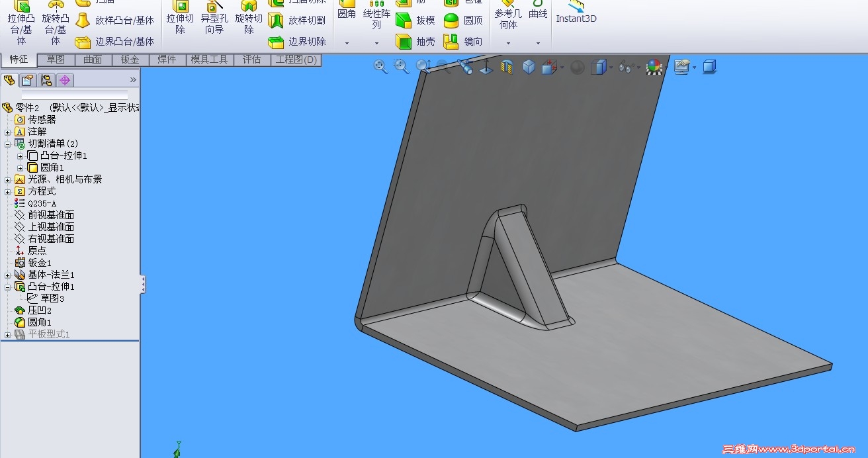868x458 pixels.
Task: Select 传感器 (Sensors) in the tree
Action: pyautogui.click(x=35, y=120)
